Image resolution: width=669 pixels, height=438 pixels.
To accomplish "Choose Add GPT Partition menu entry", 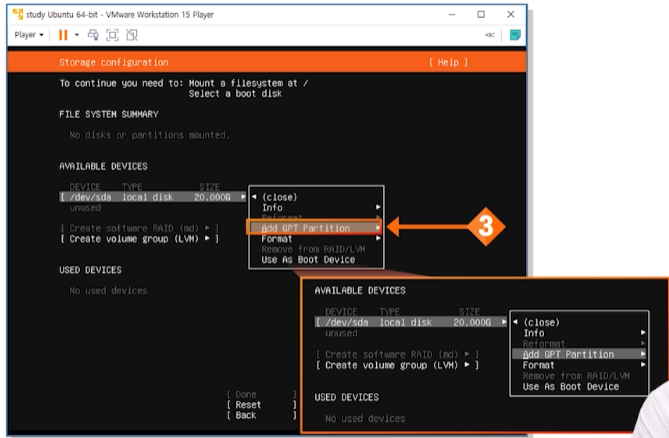I will tap(313, 228).
